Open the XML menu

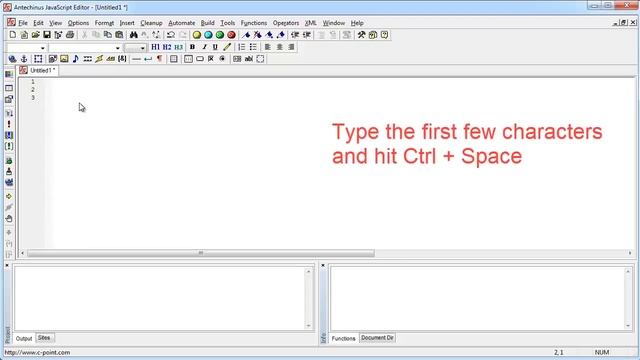(311, 23)
